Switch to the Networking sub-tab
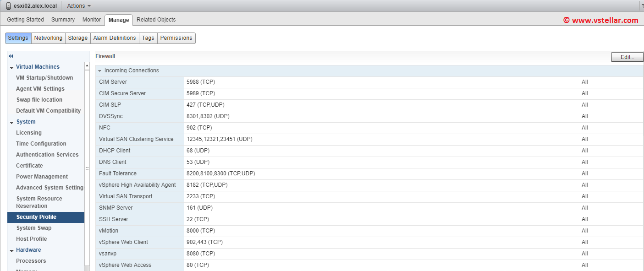Viewport: 644px width, 271px height. coord(48,38)
